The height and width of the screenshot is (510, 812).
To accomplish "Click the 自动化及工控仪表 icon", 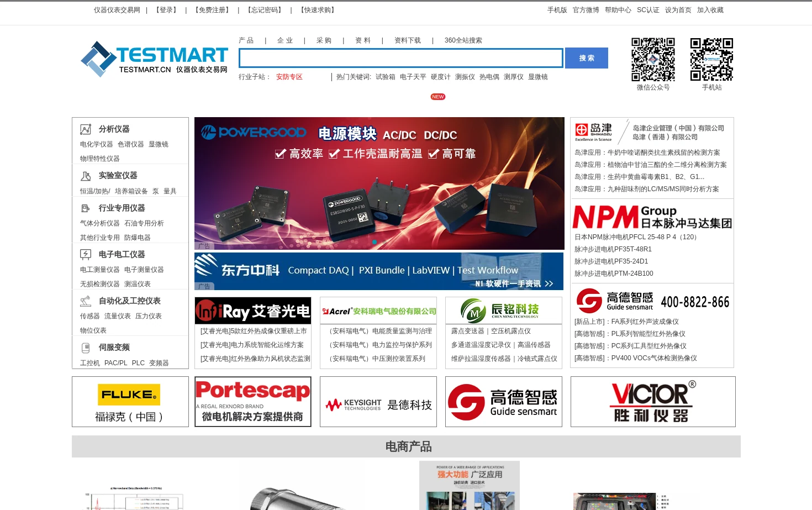I will coord(86,301).
